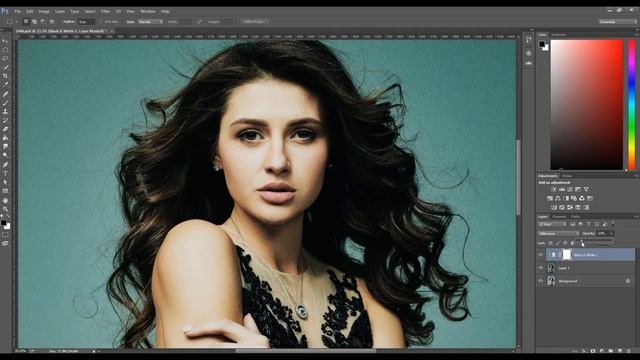Select the Eyedropper tool

5,84
